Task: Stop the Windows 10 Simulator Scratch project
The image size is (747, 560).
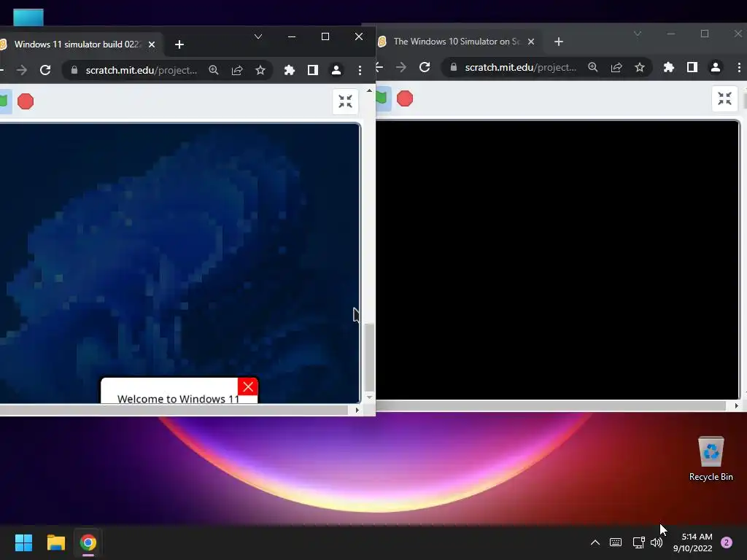Action: coord(405,98)
